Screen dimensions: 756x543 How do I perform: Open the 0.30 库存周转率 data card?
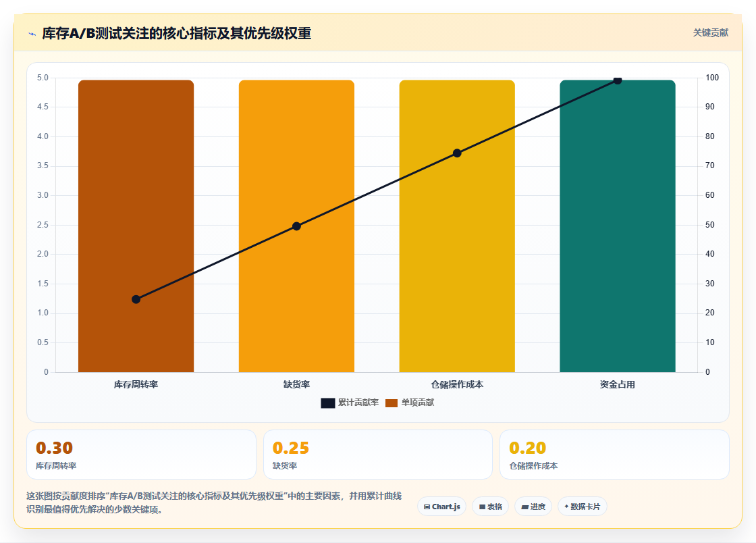(141, 455)
